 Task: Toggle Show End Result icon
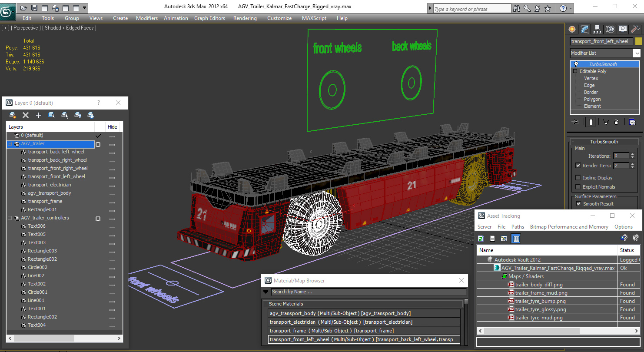[591, 122]
